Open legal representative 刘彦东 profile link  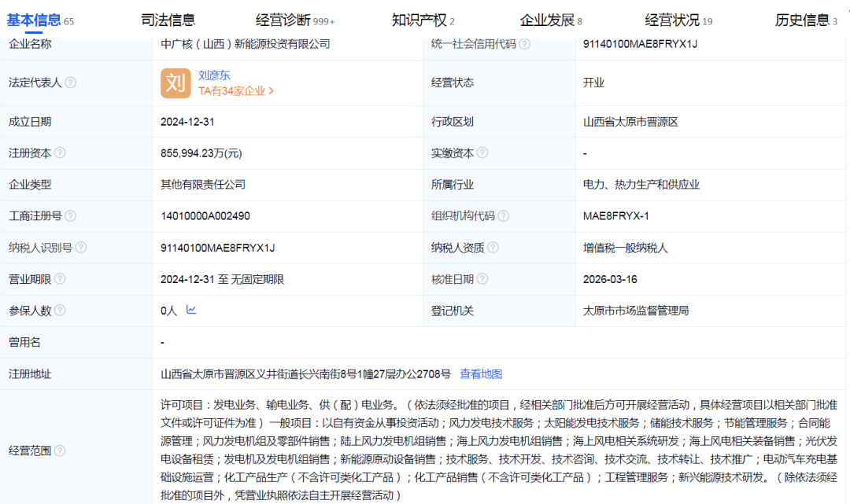point(215,75)
